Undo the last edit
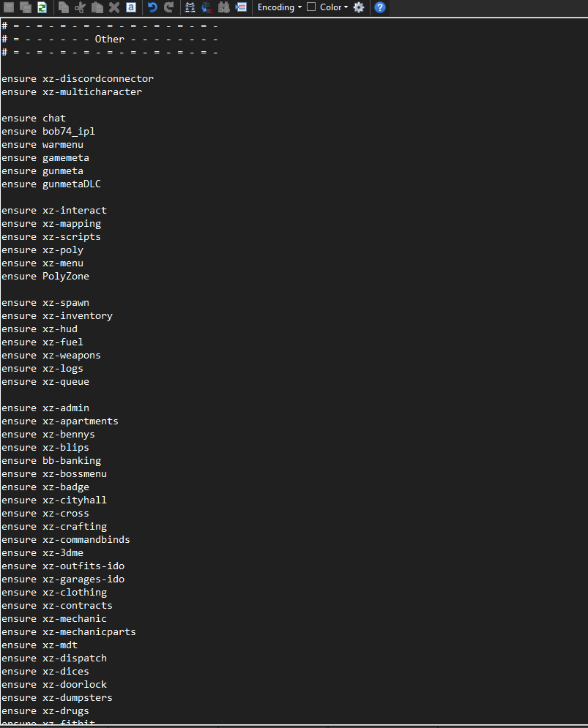 click(x=152, y=7)
